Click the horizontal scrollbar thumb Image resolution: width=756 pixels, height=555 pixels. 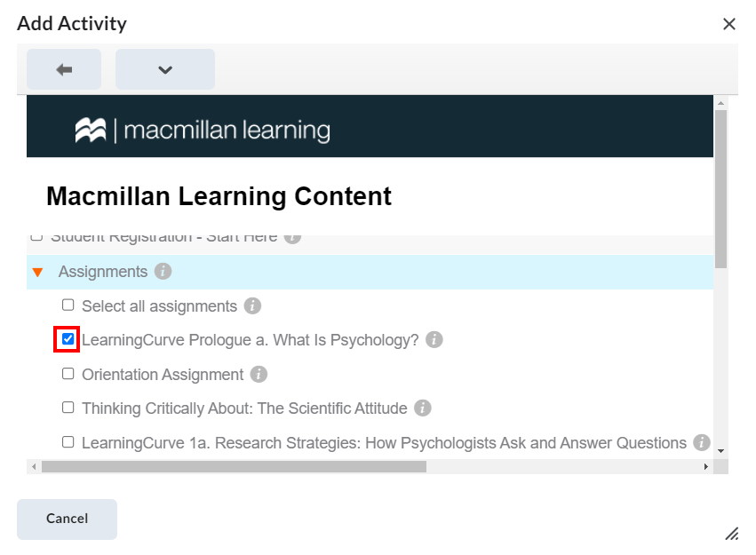(x=234, y=466)
